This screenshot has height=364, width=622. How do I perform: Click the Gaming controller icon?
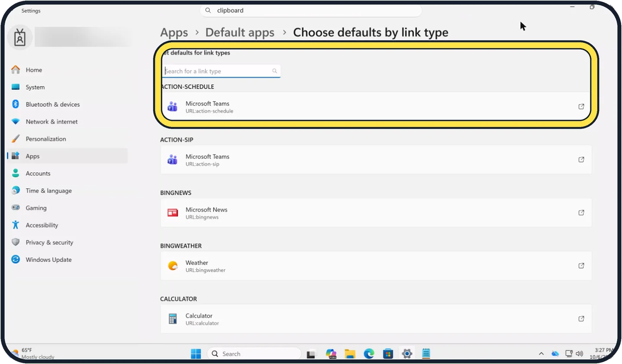point(16,208)
